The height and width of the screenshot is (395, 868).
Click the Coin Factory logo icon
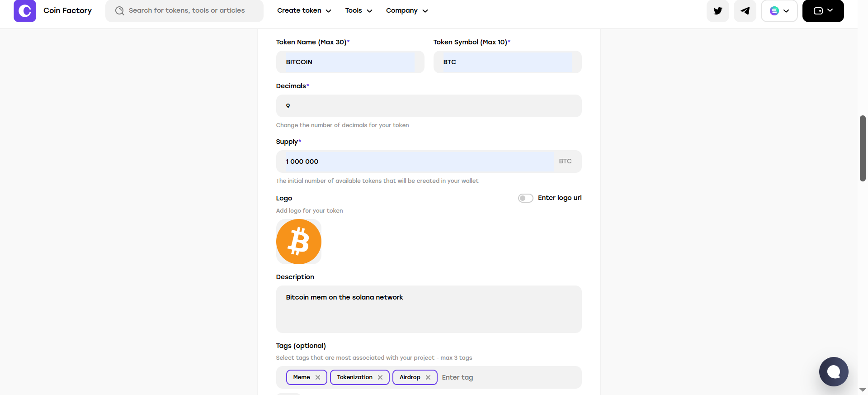pyautogui.click(x=25, y=11)
